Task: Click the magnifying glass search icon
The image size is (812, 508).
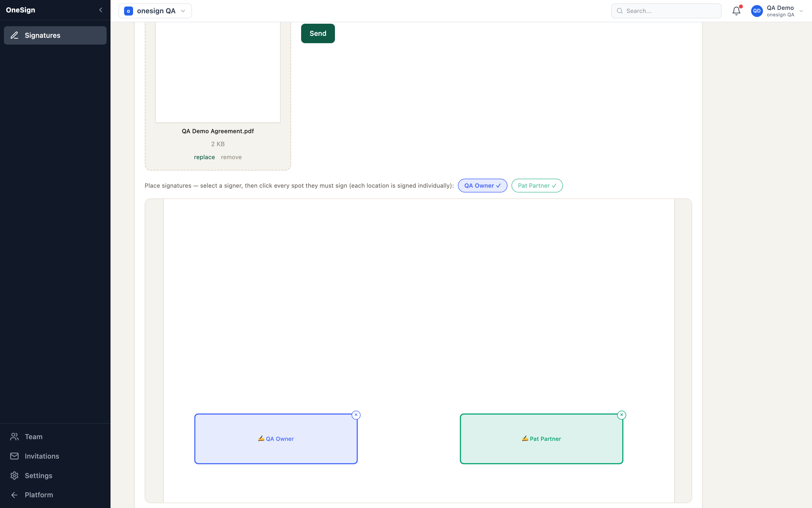Action: click(620, 11)
